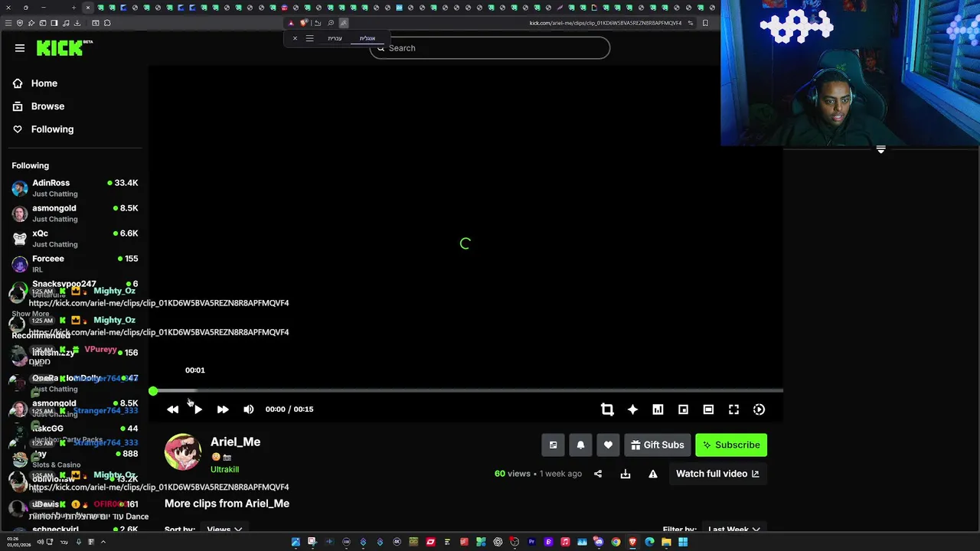Open the stats chart icon in player
The width and height of the screenshot is (980, 551).
pos(658,409)
